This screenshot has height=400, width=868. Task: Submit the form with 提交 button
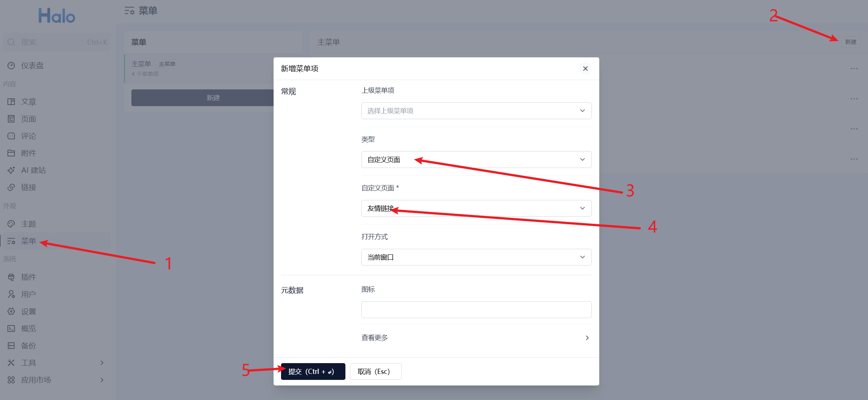coord(313,372)
